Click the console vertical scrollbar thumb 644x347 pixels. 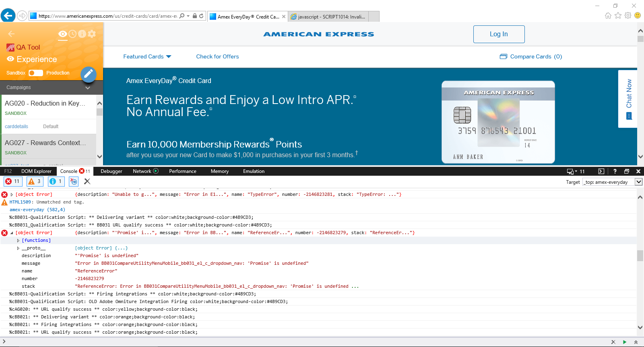pos(640,256)
